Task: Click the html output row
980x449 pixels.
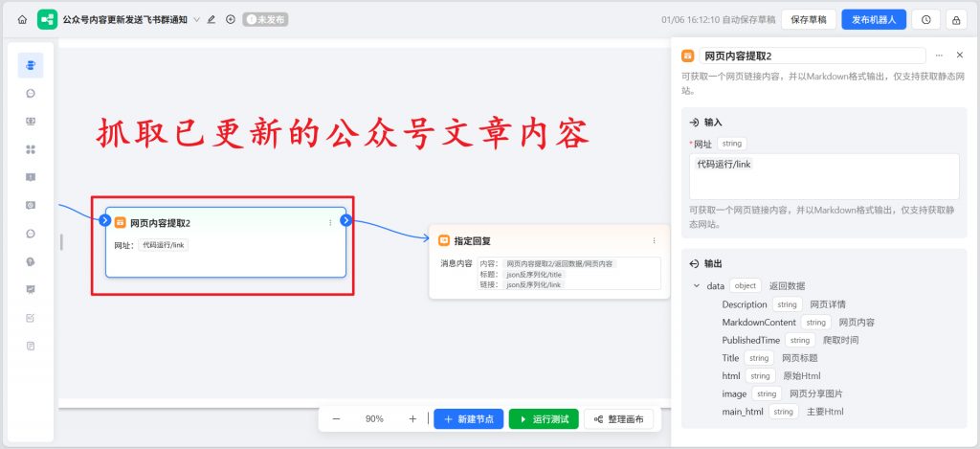Action: [771, 376]
